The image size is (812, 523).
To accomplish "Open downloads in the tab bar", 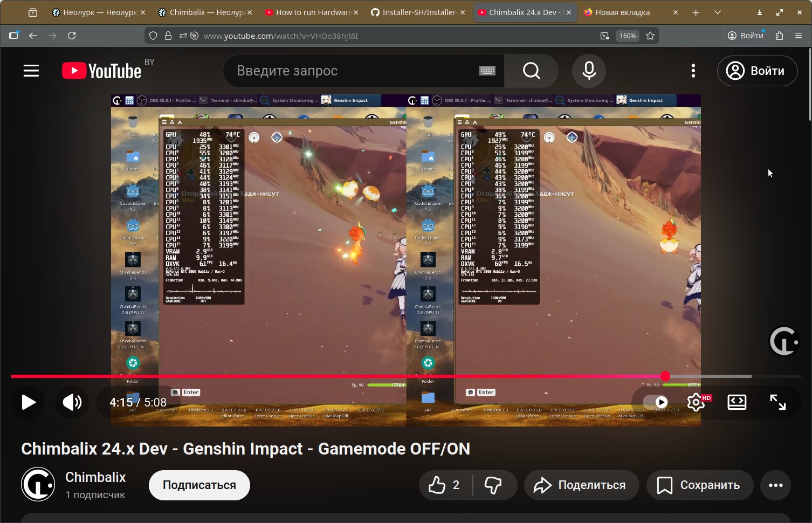I will pyautogui.click(x=760, y=12).
